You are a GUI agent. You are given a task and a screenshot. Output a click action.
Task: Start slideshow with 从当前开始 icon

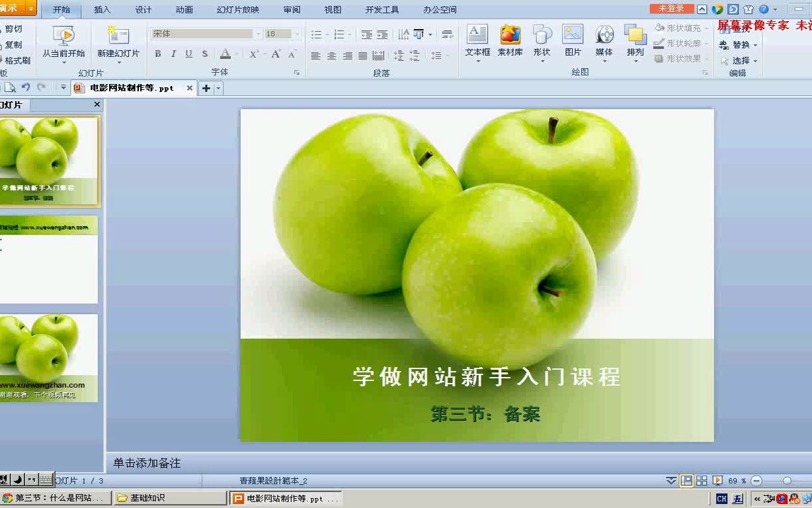coord(63,38)
